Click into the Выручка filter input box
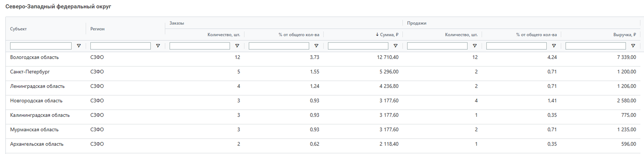 point(595,46)
